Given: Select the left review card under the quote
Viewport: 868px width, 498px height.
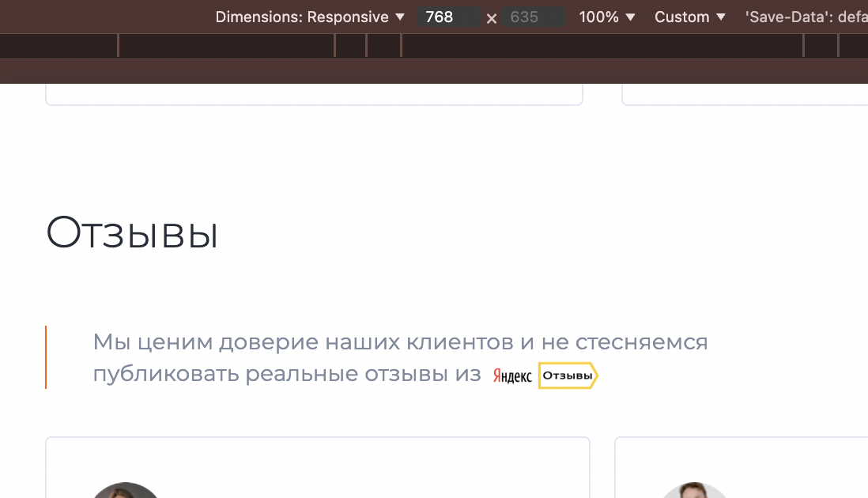Looking at the screenshot, I should (318, 466).
